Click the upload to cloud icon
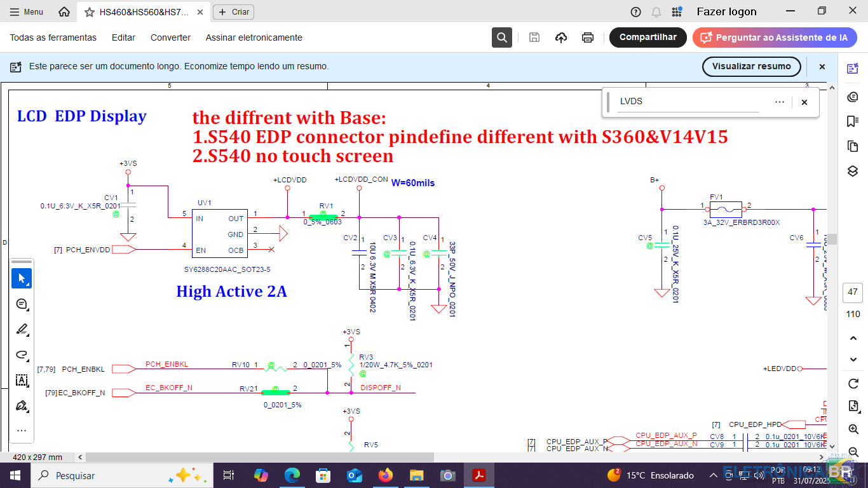 coord(561,37)
